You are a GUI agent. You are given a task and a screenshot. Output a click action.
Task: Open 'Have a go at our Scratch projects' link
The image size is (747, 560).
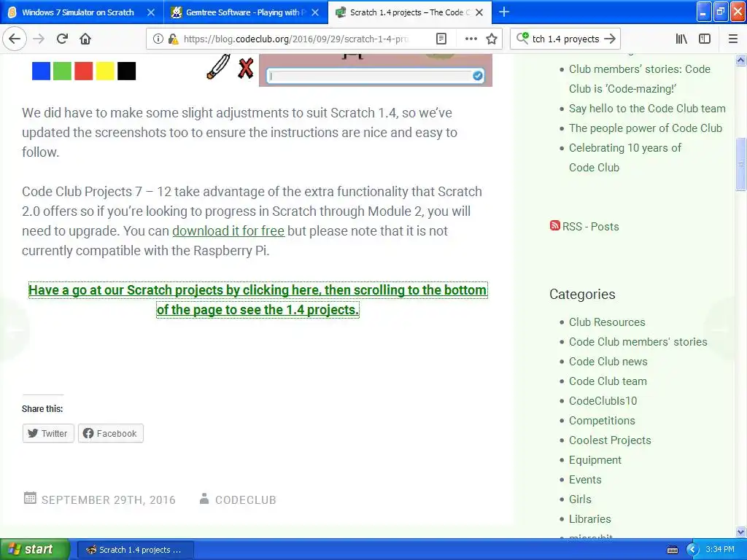point(258,300)
